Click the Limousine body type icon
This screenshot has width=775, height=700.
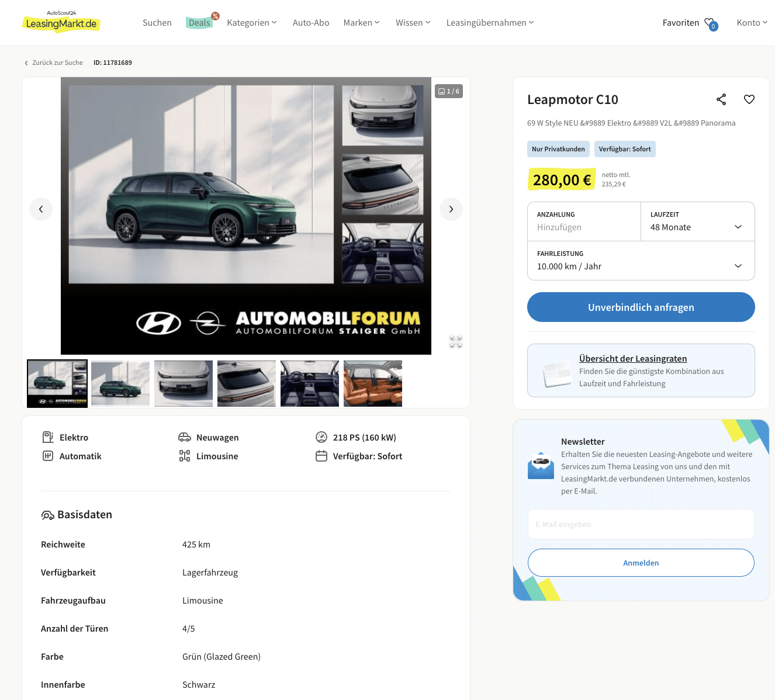185,456
